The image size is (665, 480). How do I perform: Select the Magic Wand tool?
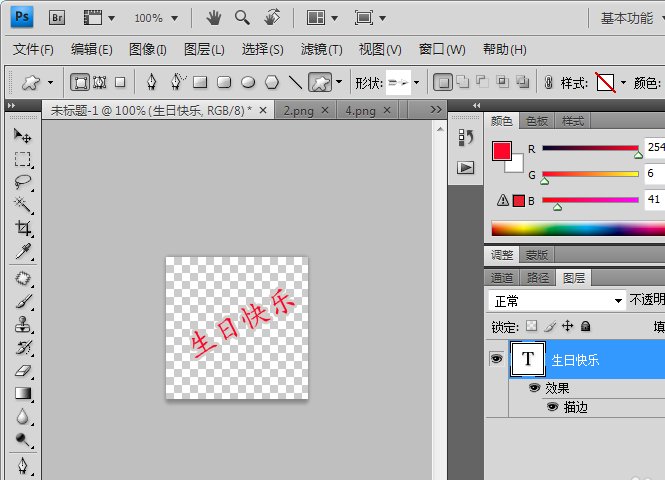(22, 205)
